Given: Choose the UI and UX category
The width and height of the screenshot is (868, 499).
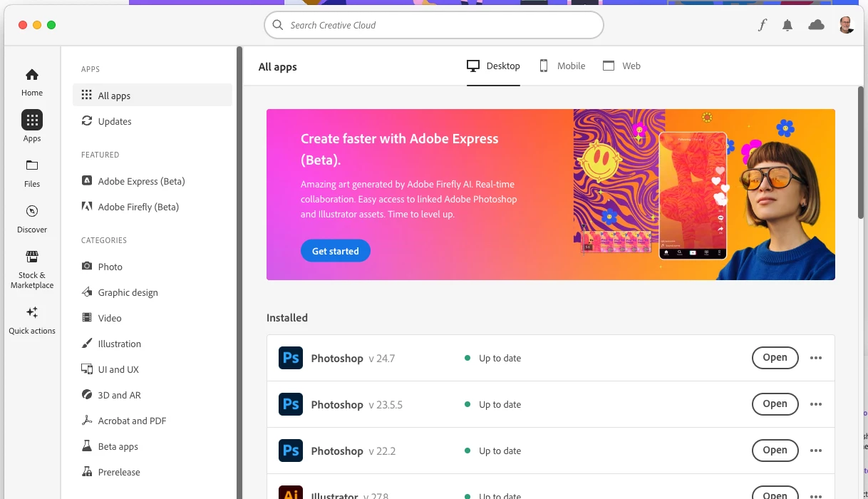Looking at the screenshot, I should tap(153, 369).
